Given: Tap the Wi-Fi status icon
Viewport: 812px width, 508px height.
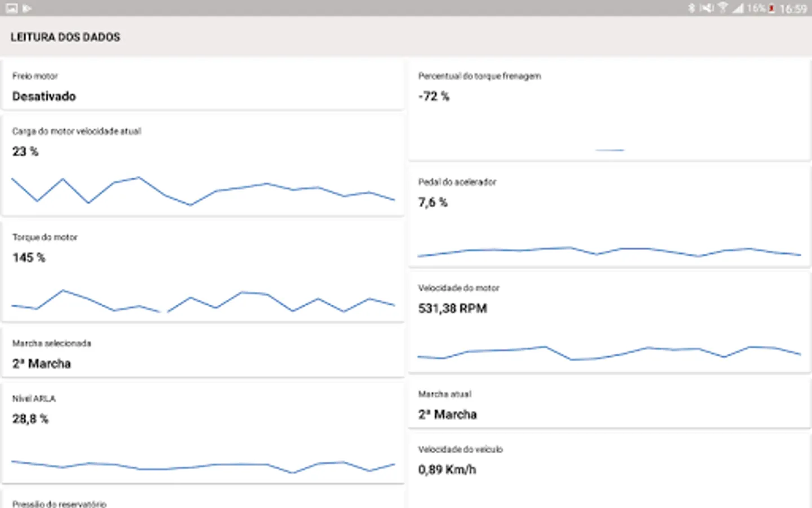Looking at the screenshot, I should pyautogui.click(x=722, y=8).
